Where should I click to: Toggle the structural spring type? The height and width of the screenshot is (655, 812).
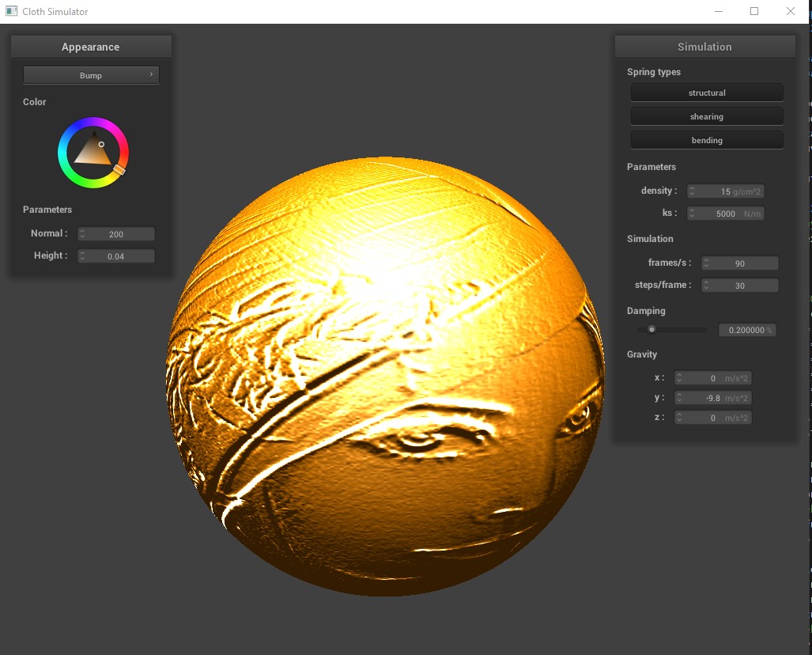coord(707,93)
